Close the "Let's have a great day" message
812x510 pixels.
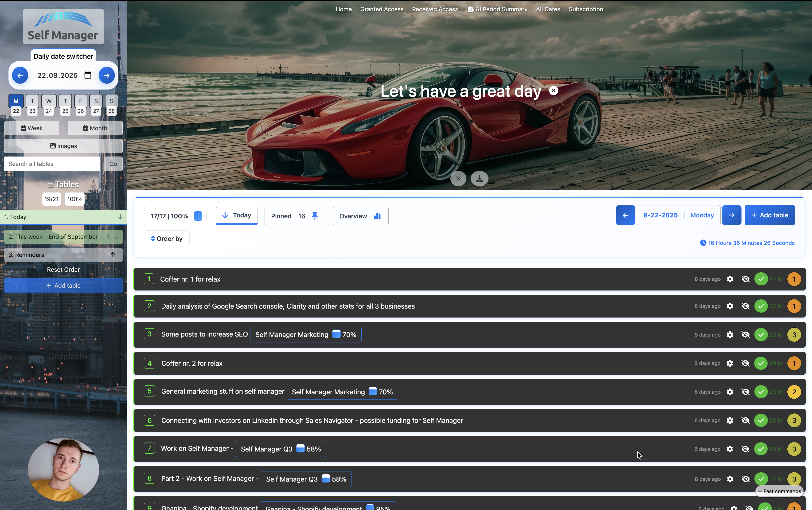553,91
